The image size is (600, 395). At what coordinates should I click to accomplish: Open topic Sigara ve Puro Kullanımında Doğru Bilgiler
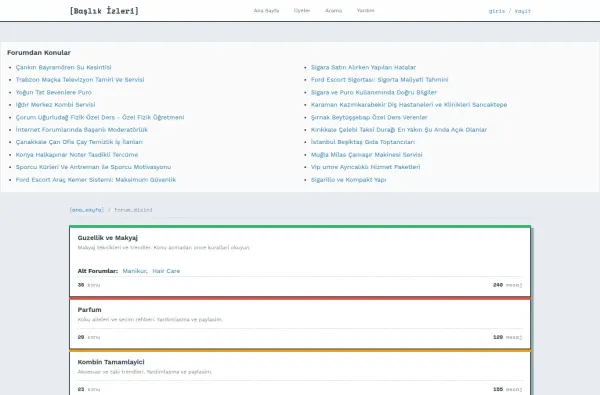374,92
